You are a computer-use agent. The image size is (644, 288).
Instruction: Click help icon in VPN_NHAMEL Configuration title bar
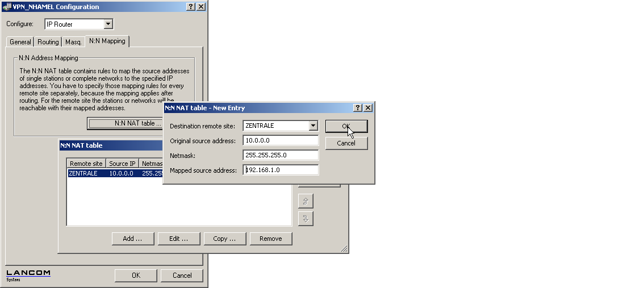point(191,7)
